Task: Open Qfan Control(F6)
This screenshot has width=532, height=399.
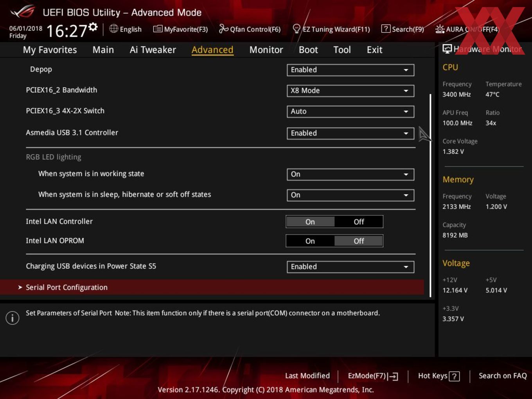Action: pyautogui.click(x=250, y=29)
